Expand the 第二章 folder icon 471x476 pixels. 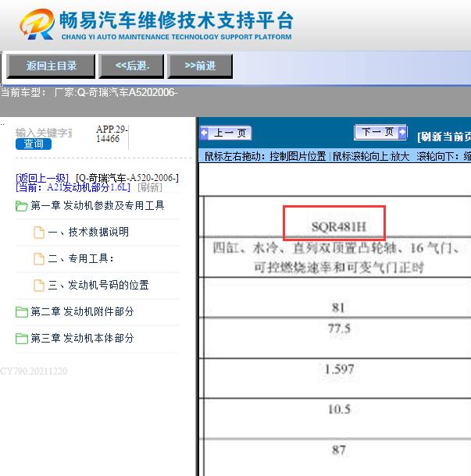point(22,312)
